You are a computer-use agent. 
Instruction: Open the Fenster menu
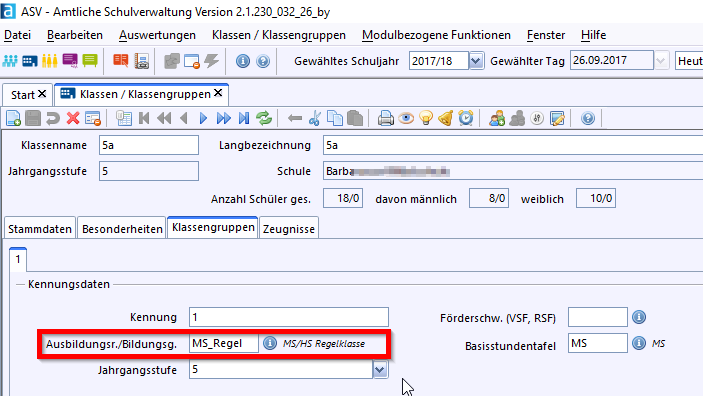tap(546, 35)
